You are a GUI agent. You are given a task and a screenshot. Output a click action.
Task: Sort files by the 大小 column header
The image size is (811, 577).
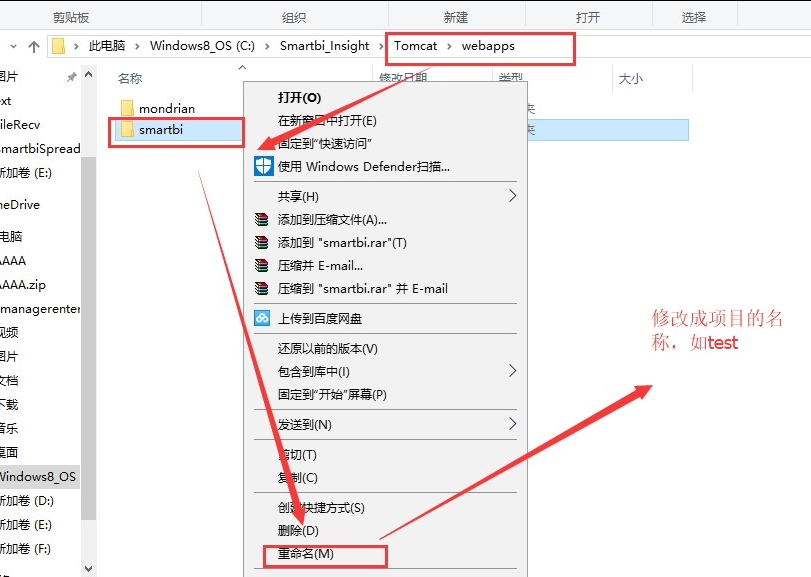tap(631, 79)
